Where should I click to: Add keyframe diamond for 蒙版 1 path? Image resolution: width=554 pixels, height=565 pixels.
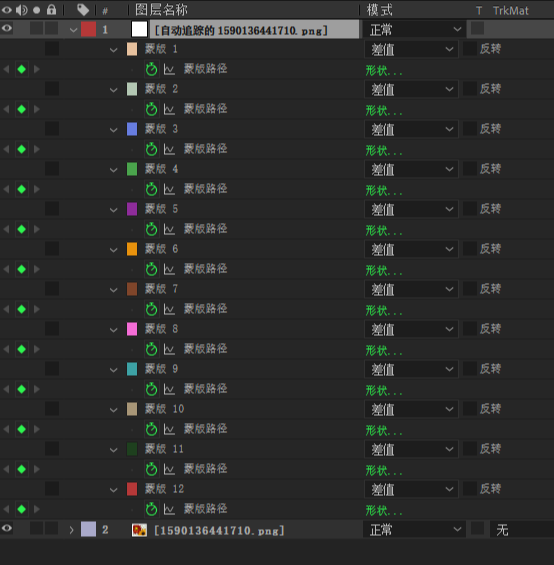click(x=22, y=69)
